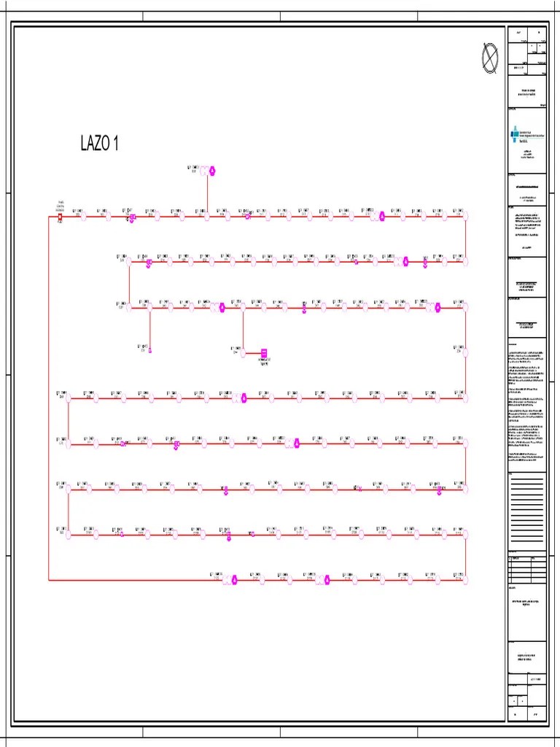Select the small magenta device ending the short left branch
This screenshot has height=747, width=560.
pyautogui.click(x=150, y=351)
